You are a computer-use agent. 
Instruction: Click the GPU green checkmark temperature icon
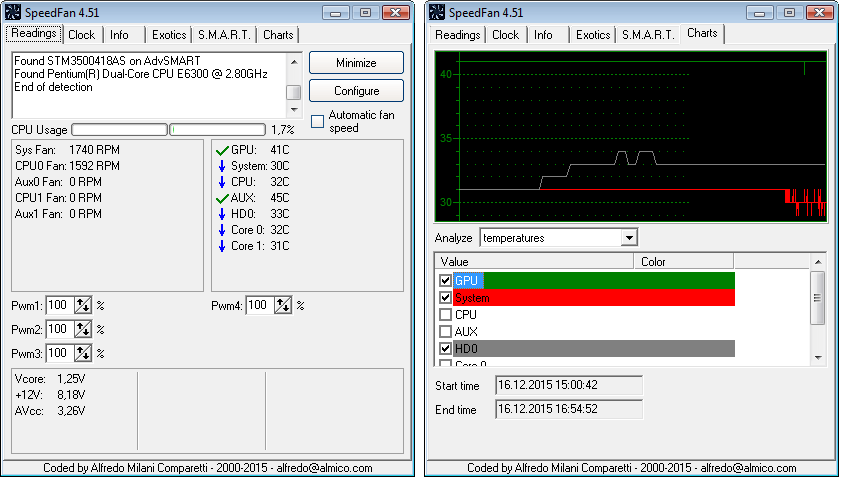[222, 150]
